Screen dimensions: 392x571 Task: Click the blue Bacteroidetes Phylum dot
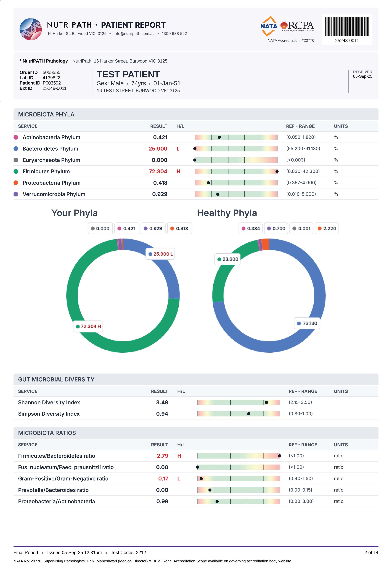pyautogui.click(x=16, y=149)
